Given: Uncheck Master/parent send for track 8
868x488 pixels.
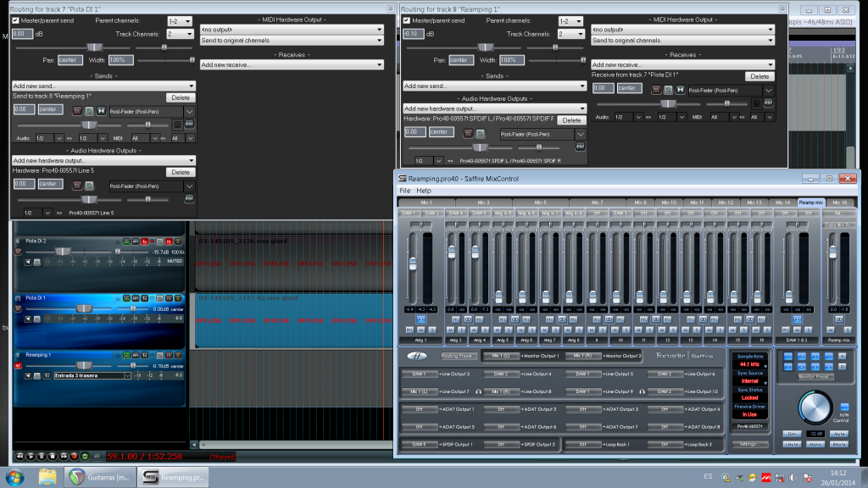Looking at the screenshot, I should [x=407, y=19].
